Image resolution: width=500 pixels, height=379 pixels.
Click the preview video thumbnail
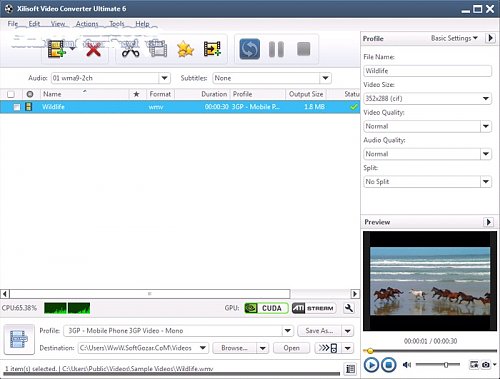(430, 281)
